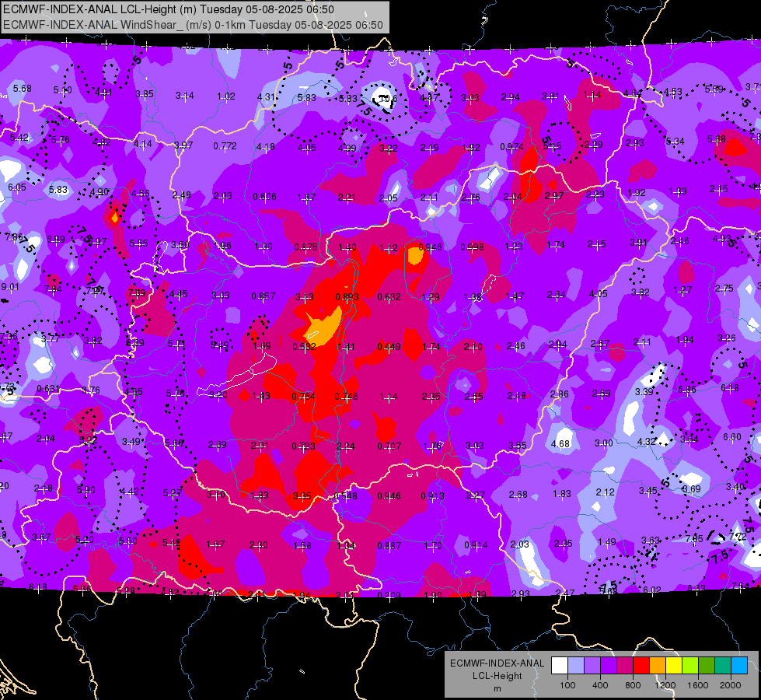Screen dimensions: 761x700
Task: Click the wind shear value '0.875'
Action: point(305,247)
